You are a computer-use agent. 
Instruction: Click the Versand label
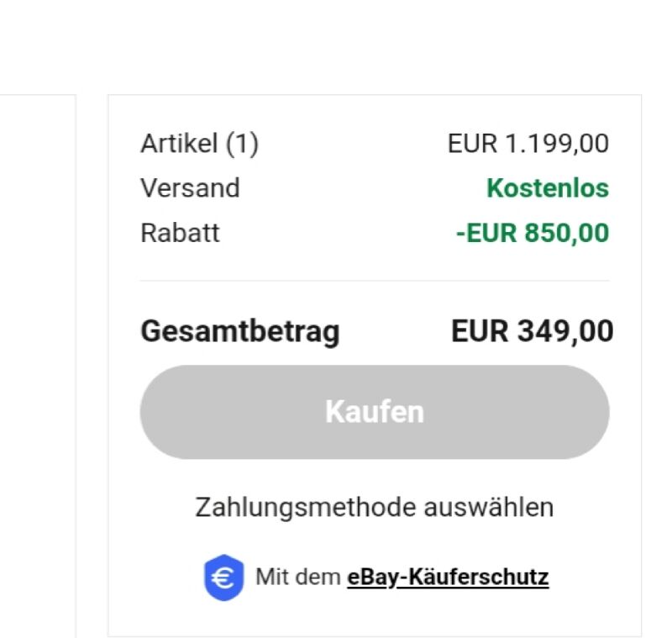click(191, 187)
